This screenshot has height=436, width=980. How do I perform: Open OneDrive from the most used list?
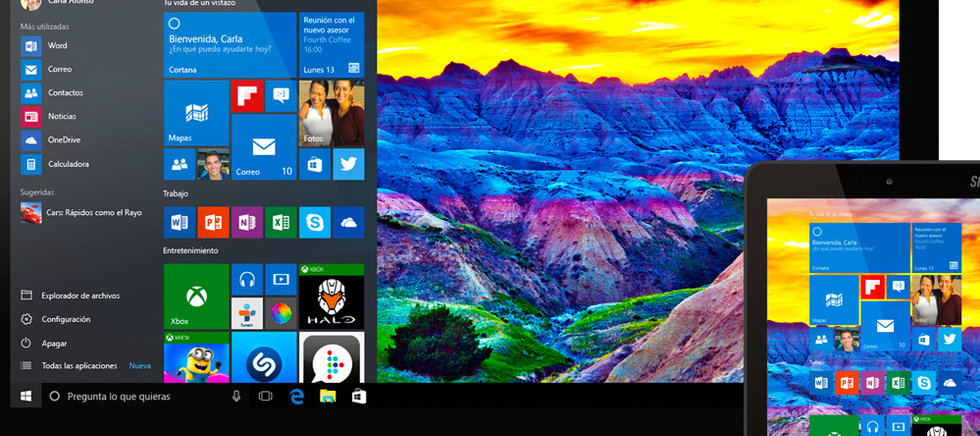click(x=50, y=140)
